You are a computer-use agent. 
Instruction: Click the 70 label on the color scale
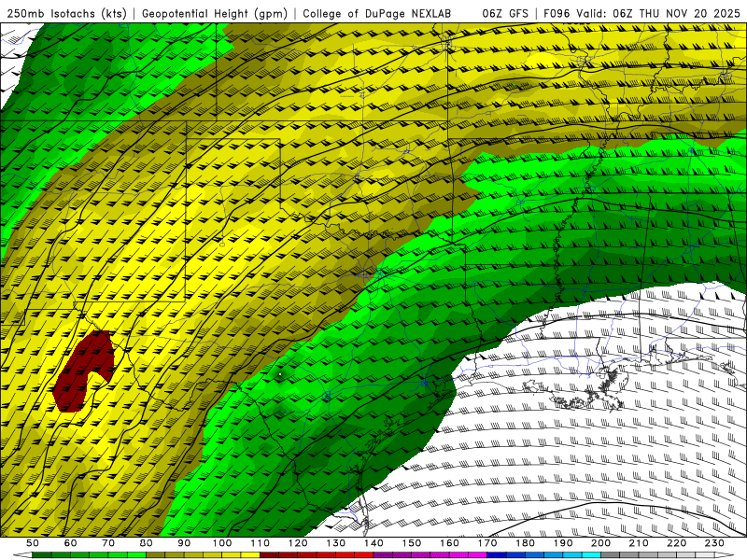(108, 543)
